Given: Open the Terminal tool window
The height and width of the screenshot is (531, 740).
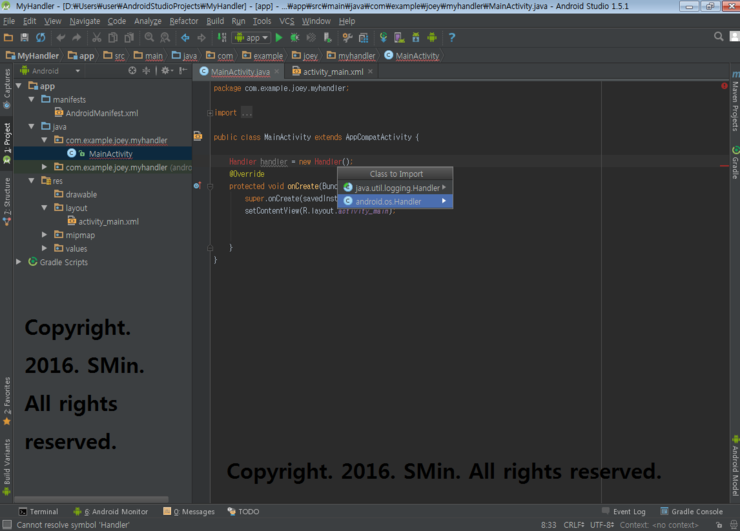Looking at the screenshot, I should coord(38,512).
